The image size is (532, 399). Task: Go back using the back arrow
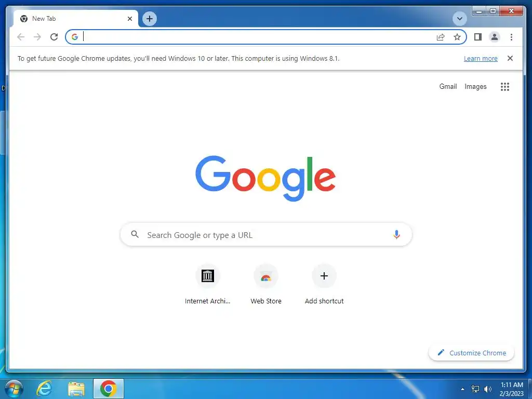tap(21, 37)
